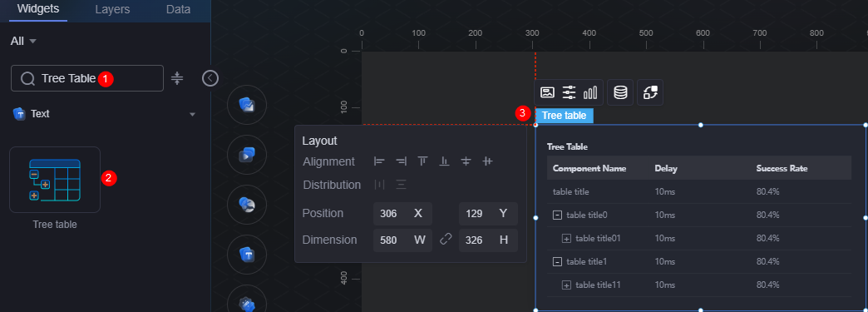Open the widget style (image) settings icon

pyautogui.click(x=547, y=92)
